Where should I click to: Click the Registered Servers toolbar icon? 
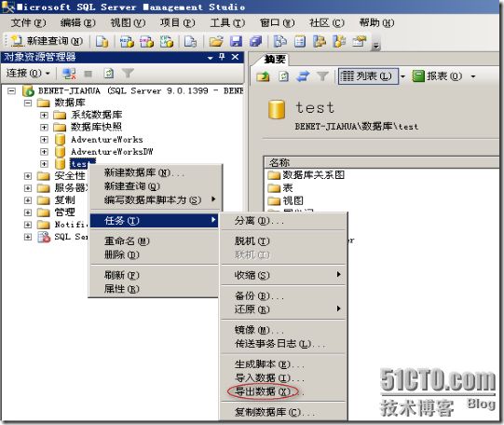[280, 41]
